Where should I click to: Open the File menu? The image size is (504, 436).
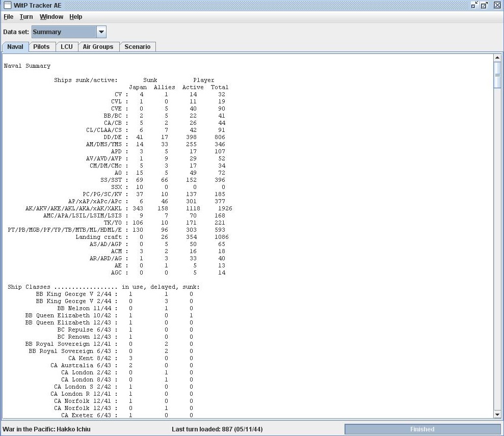(8, 17)
